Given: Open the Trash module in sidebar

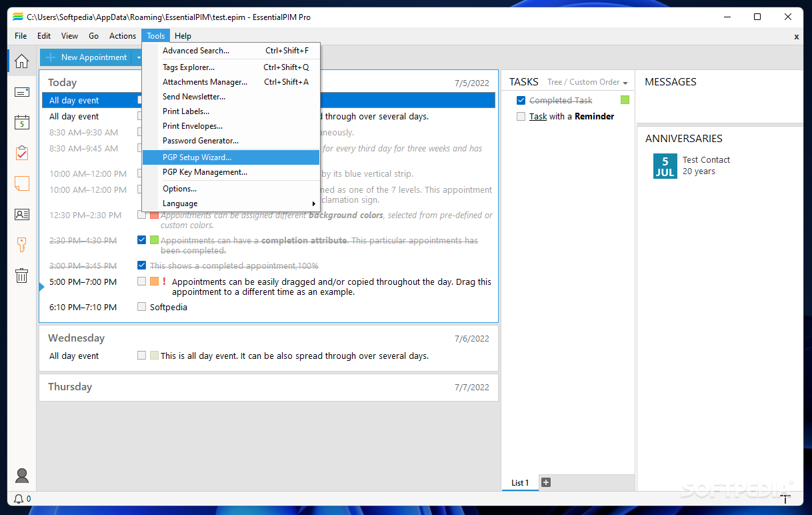Looking at the screenshot, I should (x=22, y=276).
